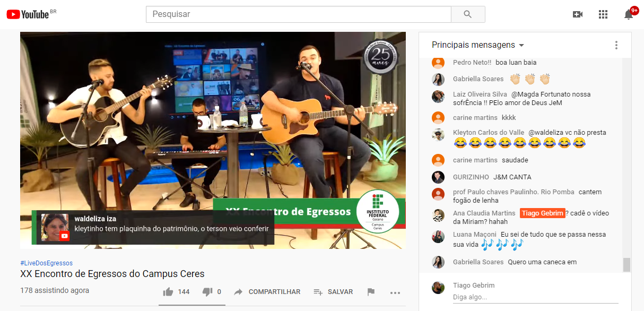Click Gabriella Soares' avatar by caneca message

(438, 262)
